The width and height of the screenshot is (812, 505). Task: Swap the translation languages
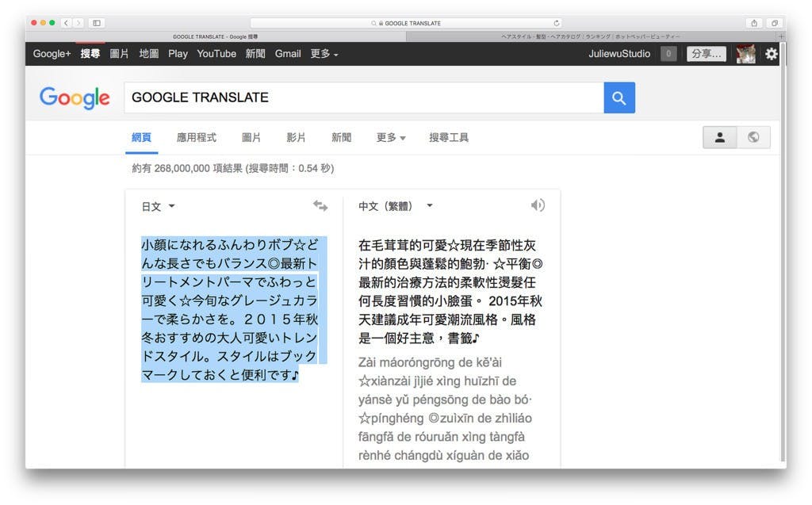click(x=320, y=206)
